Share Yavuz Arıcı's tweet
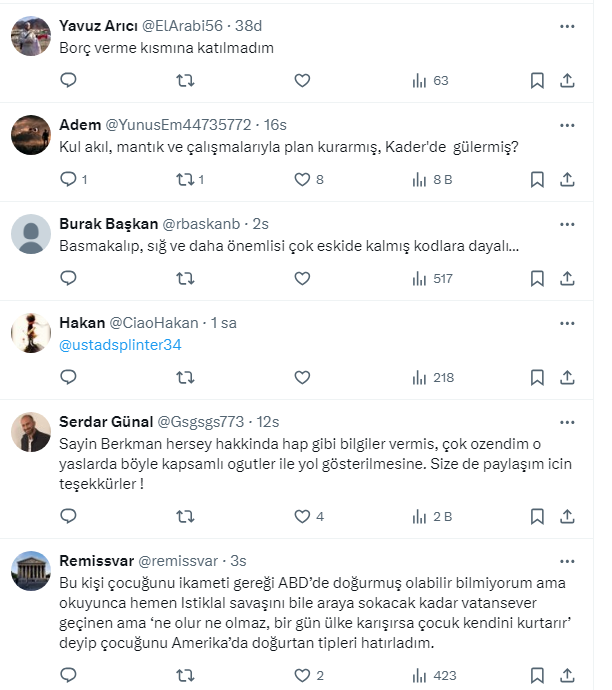612x690 pixels. [x=567, y=80]
